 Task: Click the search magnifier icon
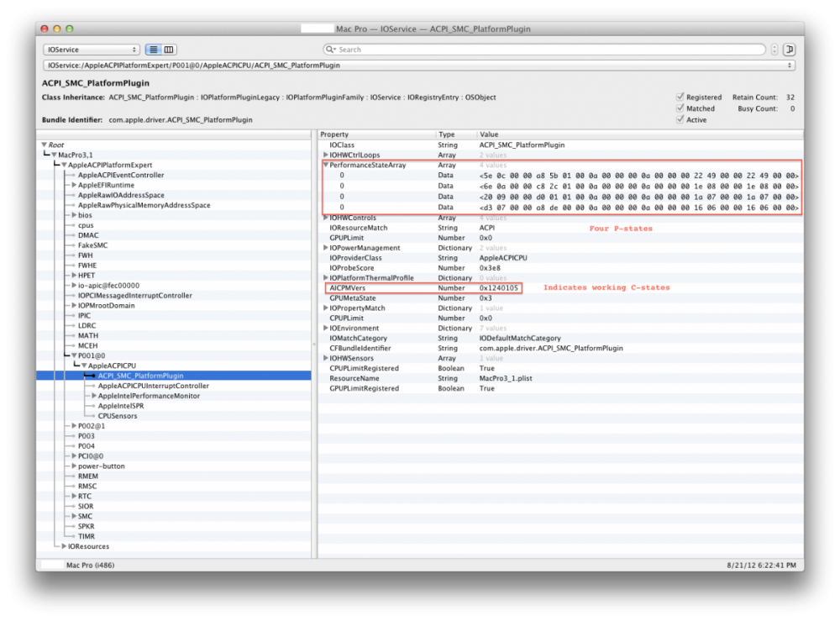330,50
